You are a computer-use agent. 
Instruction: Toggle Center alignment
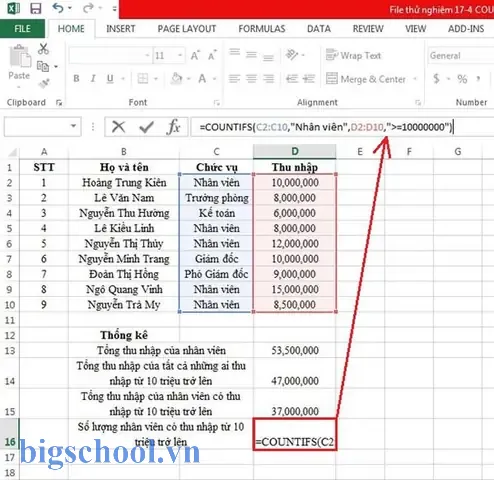click(251, 79)
